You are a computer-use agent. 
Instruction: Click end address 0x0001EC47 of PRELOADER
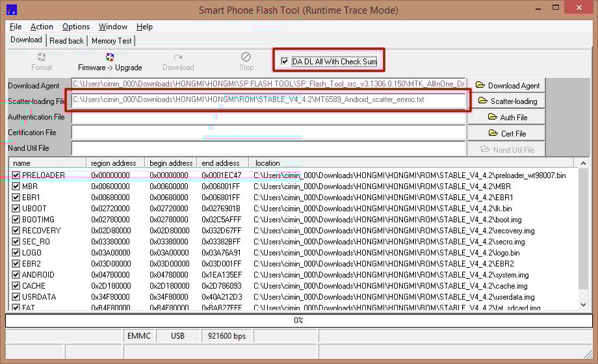pos(222,175)
